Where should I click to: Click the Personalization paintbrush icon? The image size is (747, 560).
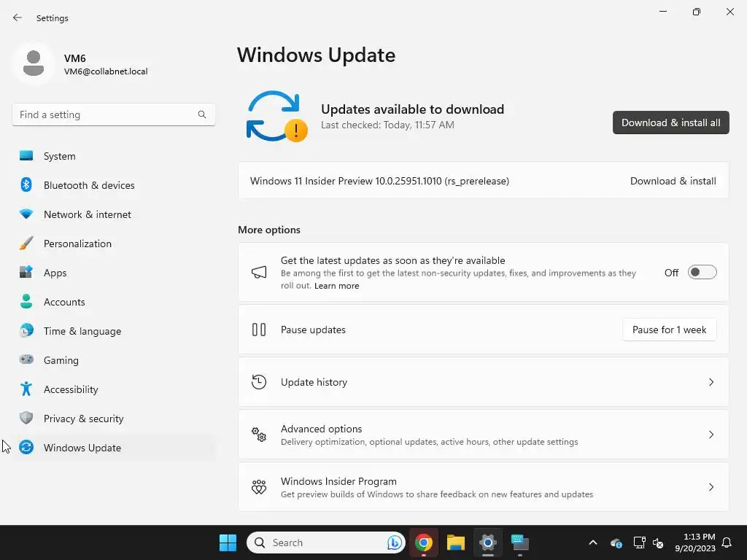click(x=26, y=244)
